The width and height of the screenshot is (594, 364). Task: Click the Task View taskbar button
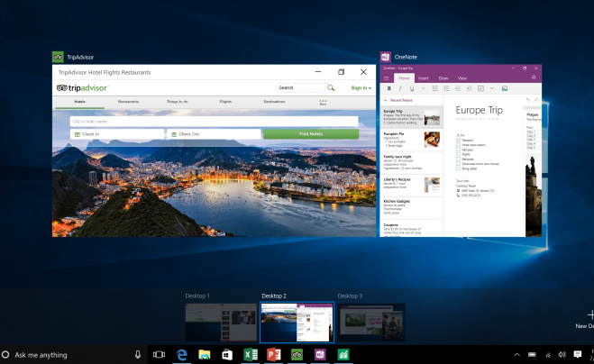[160, 354]
